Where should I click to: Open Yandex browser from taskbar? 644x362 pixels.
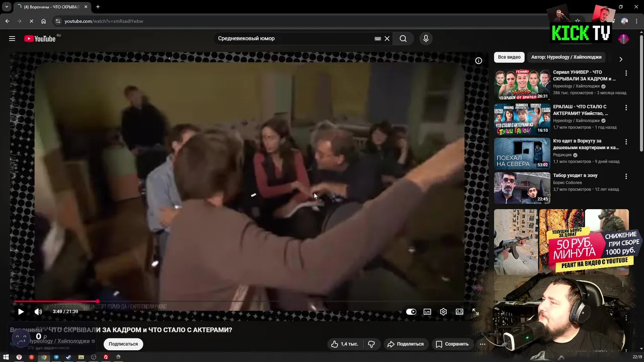coord(19,357)
